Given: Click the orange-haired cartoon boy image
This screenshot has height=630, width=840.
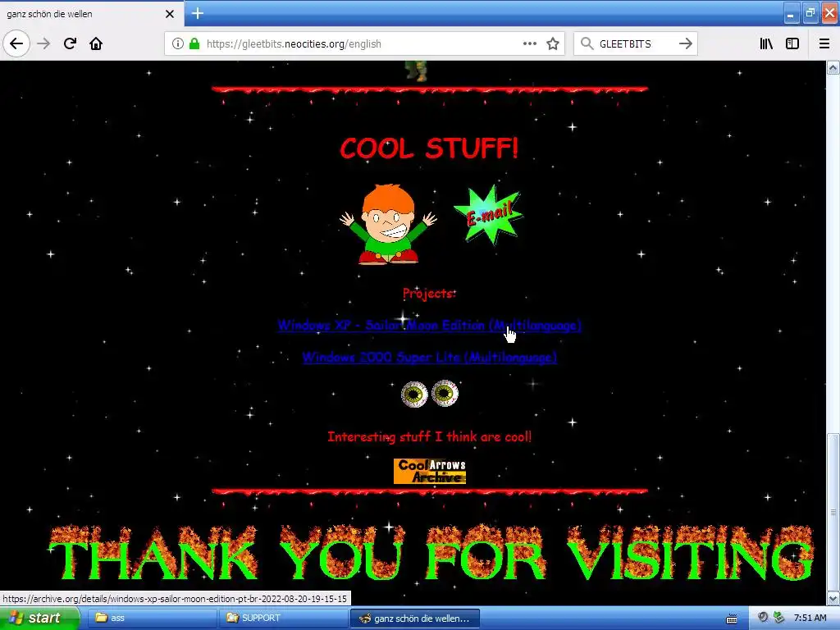Looking at the screenshot, I should [388, 225].
